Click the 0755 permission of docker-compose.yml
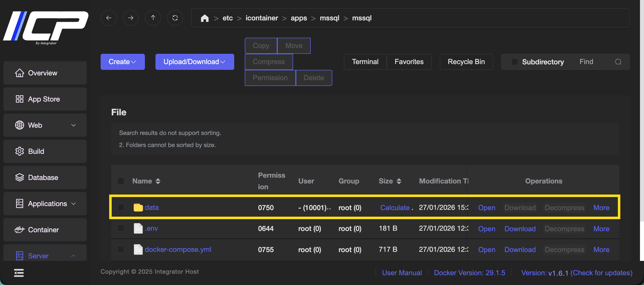 point(266,250)
